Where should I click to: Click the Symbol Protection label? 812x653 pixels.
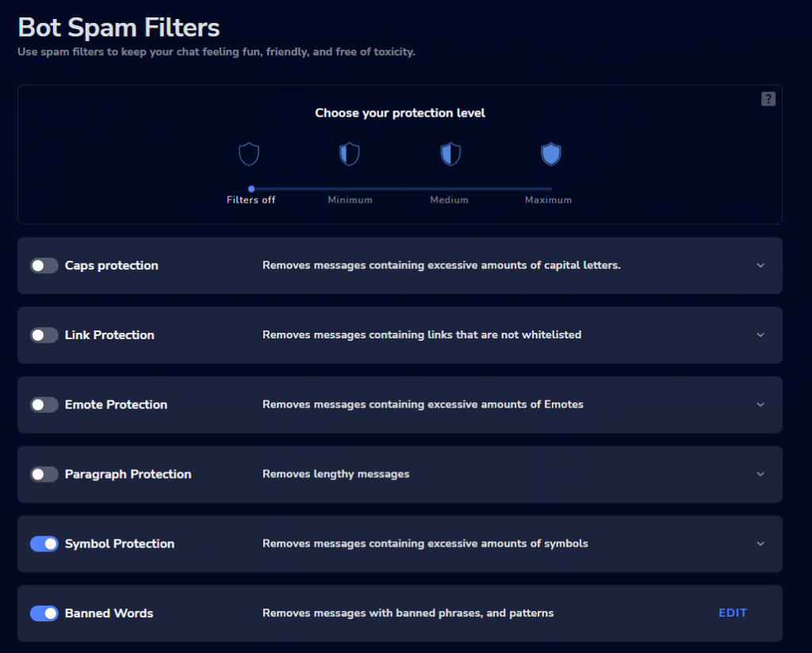[120, 544]
